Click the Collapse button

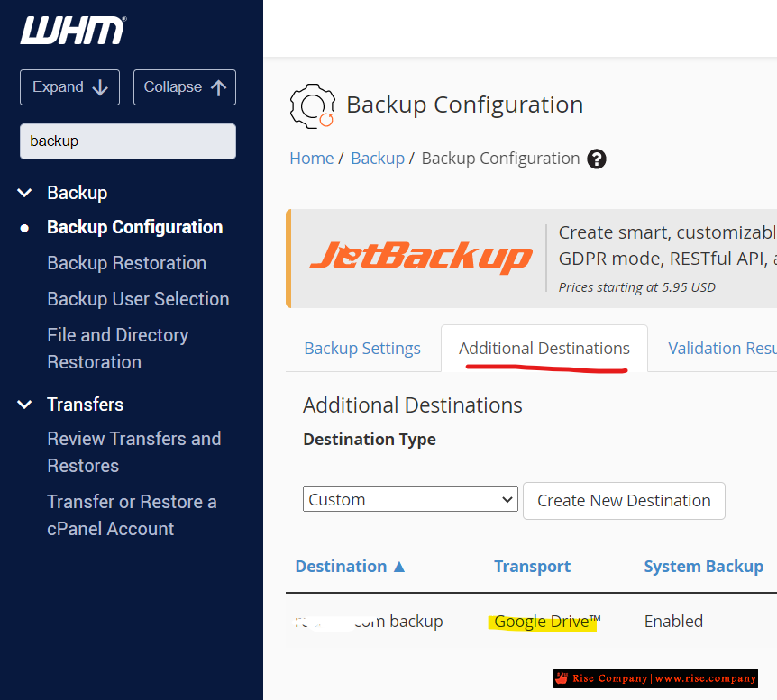click(x=185, y=87)
